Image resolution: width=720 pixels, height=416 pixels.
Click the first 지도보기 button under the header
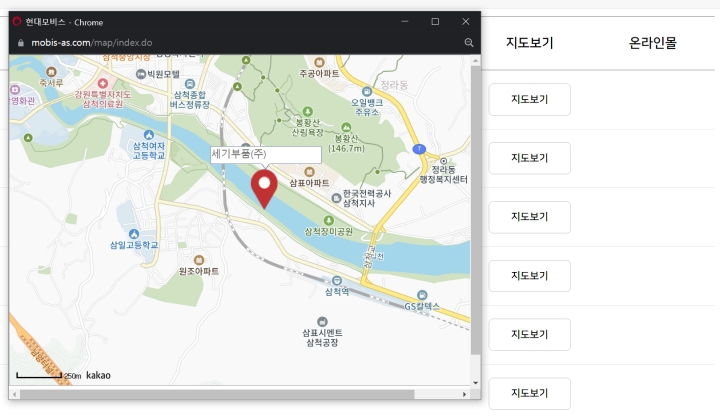[x=529, y=99]
